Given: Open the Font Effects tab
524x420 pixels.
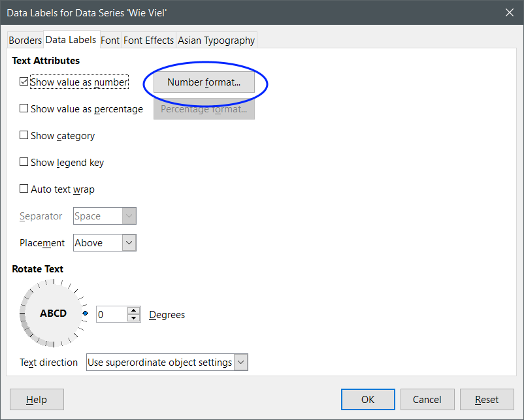Looking at the screenshot, I should (148, 40).
